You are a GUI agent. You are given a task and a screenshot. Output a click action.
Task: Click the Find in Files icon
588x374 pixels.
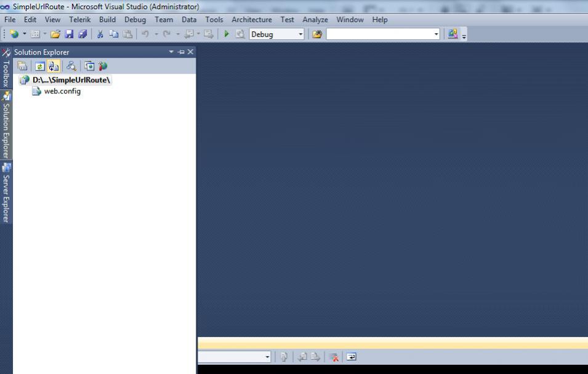[317, 34]
